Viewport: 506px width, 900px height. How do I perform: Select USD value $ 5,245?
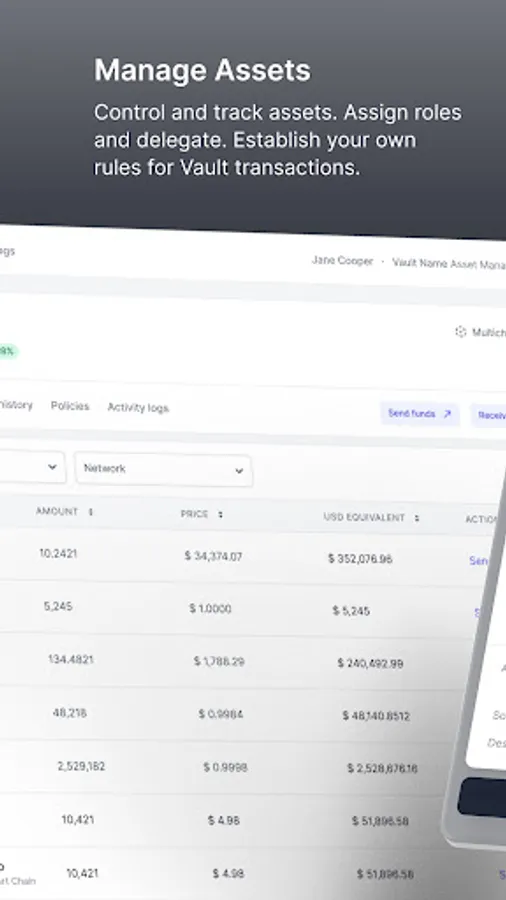[351, 611]
